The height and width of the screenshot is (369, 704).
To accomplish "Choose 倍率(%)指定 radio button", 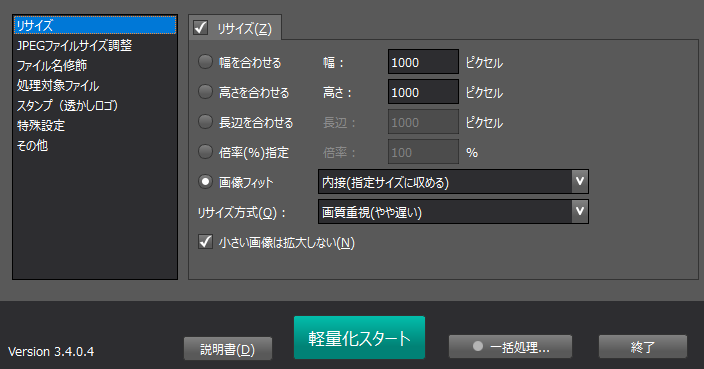I will point(205,152).
